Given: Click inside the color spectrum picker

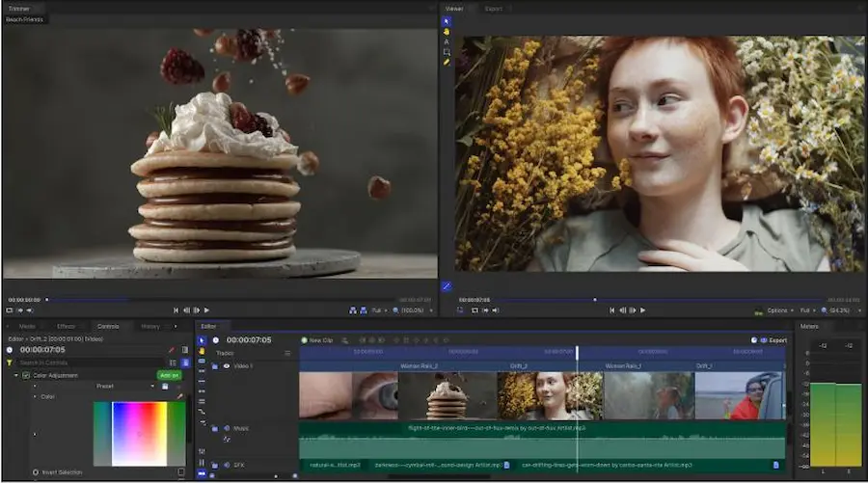Looking at the screenshot, I should 139,433.
